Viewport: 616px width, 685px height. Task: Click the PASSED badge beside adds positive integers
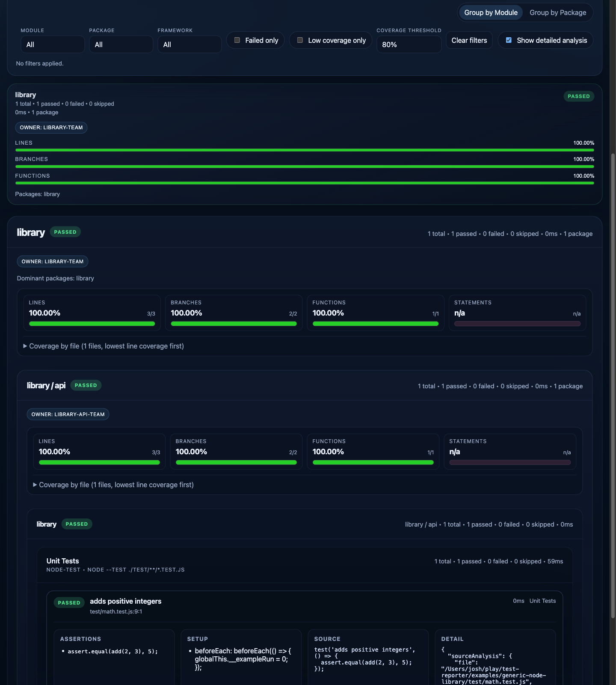tap(69, 603)
